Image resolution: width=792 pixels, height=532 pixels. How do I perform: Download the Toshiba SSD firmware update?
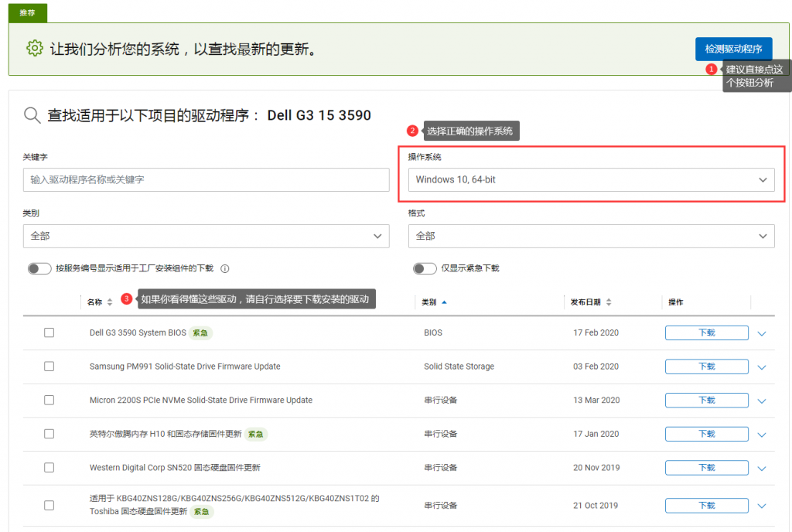706,506
